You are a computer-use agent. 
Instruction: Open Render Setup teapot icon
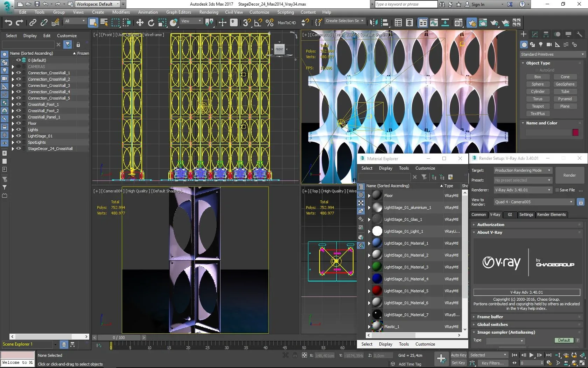click(472, 23)
